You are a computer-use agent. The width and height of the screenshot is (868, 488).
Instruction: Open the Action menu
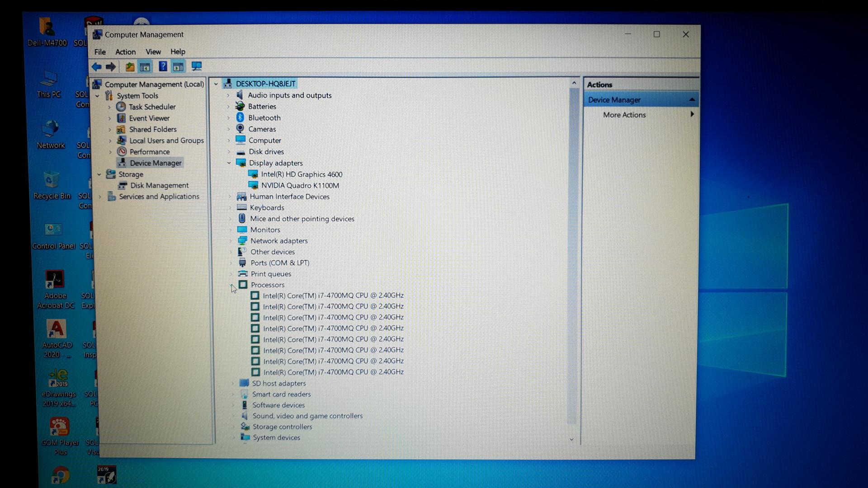point(125,52)
